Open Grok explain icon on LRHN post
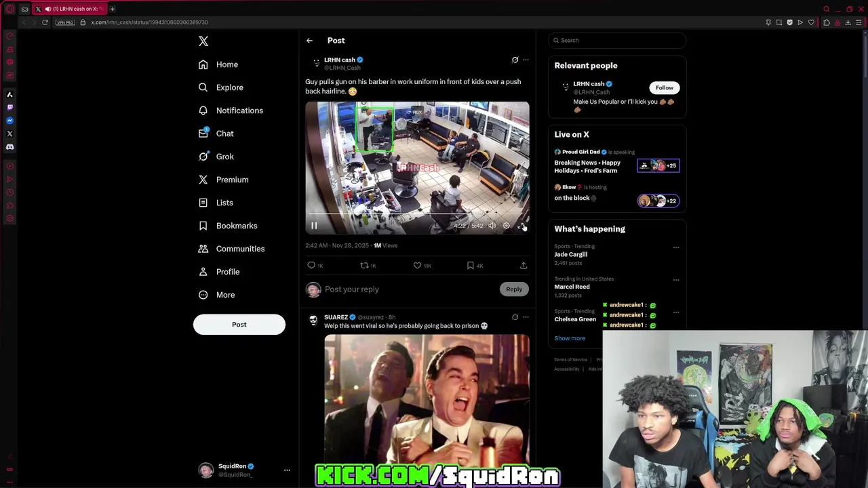This screenshot has height=488, width=868. [x=515, y=60]
